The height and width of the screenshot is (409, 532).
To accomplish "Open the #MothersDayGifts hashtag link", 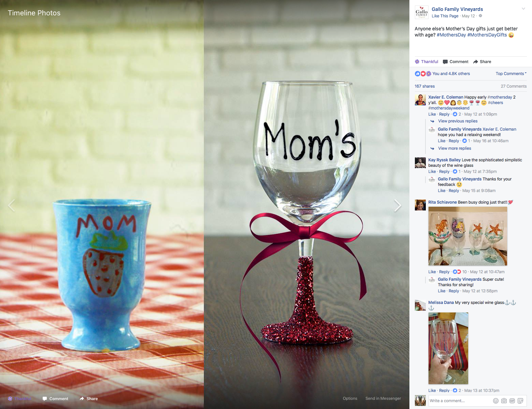I will coord(487,35).
